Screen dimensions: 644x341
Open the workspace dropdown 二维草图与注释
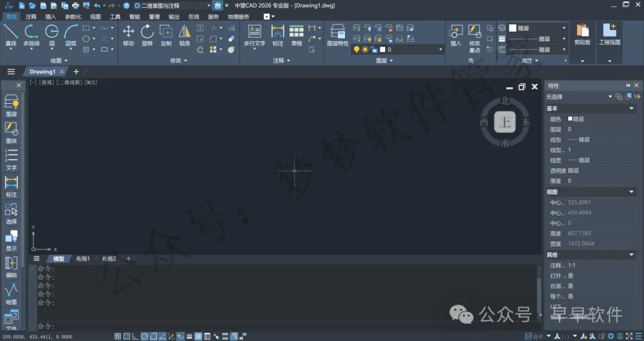click(172, 6)
